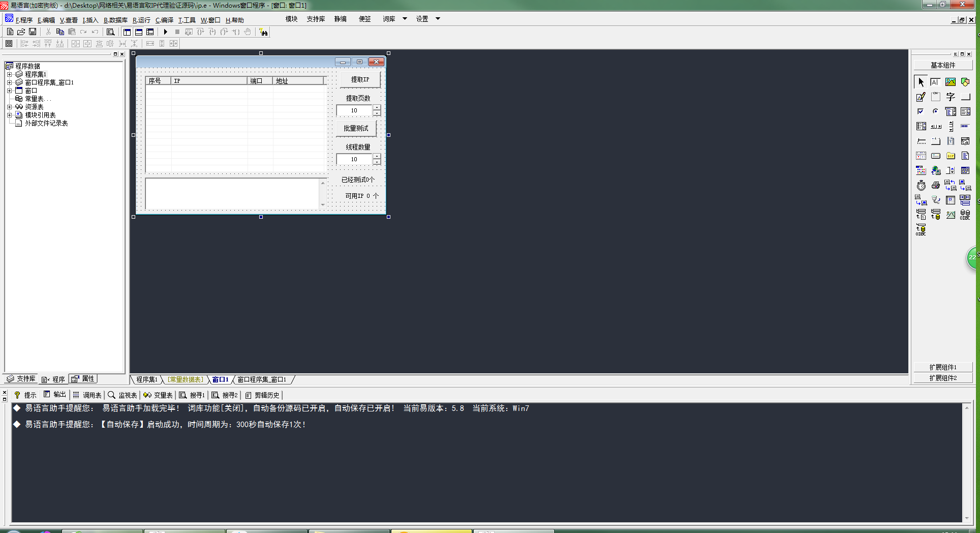
Task: Open the B.数据库 menu
Action: [115, 20]
